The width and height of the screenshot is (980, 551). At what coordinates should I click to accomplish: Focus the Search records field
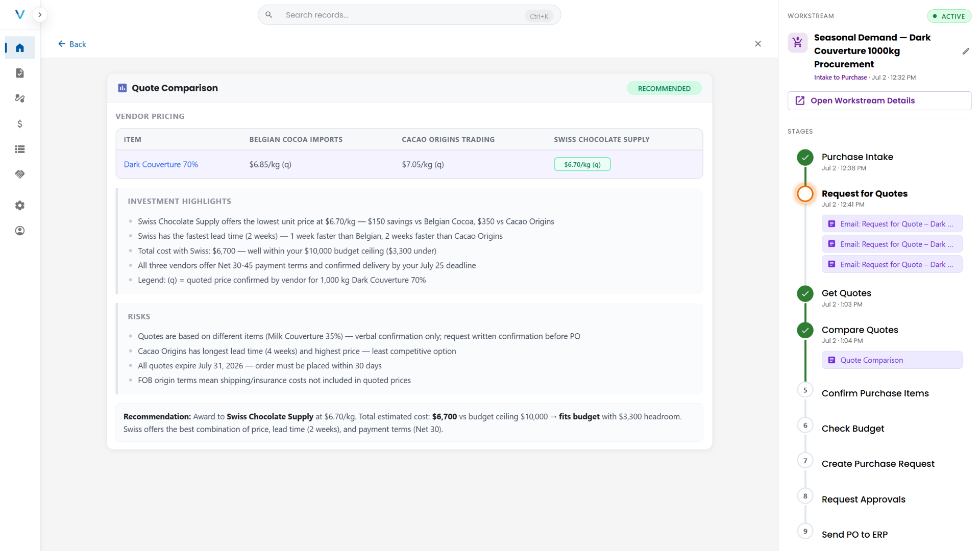tap(409, 15)
